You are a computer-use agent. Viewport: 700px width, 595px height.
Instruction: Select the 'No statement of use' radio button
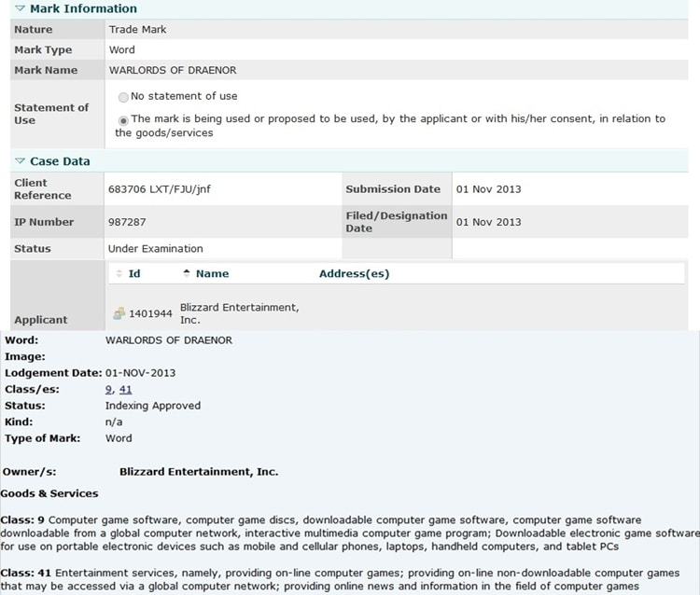(x=123, y=97)
